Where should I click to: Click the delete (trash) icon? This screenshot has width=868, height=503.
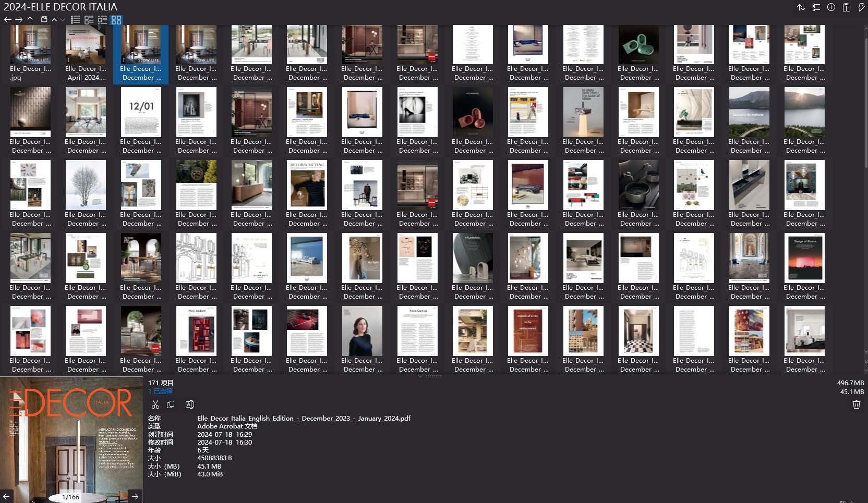coord(856,404)
